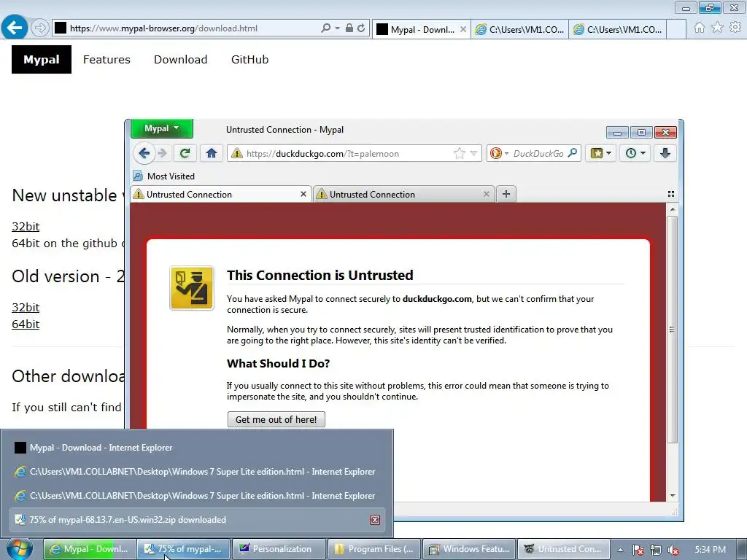The height and width of the screenshot is (560, 747).
Task: Select the middle C:\Users\VM1.CO... IE tab
Action: 519,29
